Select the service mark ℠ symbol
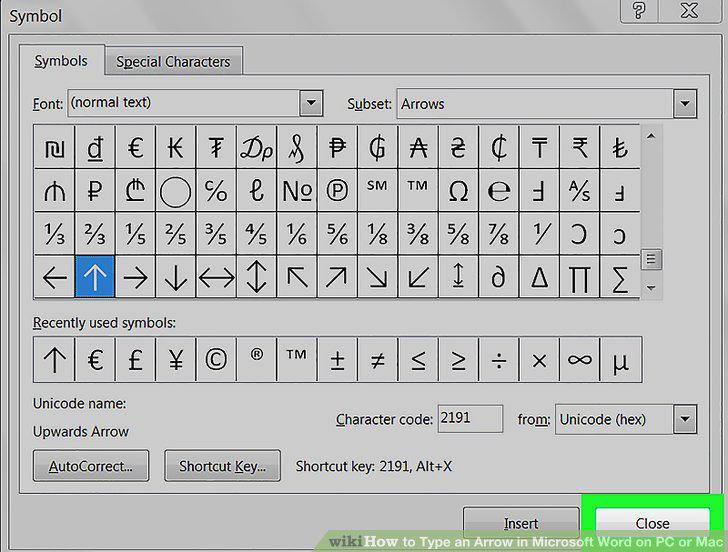 click(x=377, y=190)
